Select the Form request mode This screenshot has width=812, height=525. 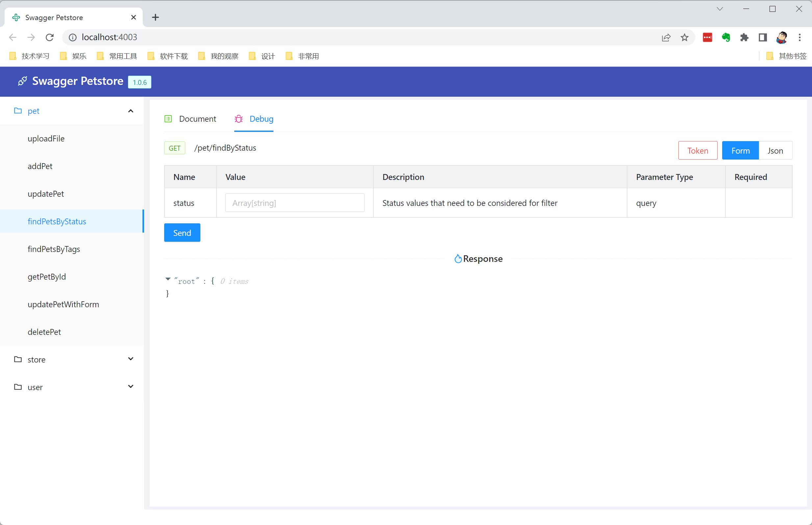740,150
